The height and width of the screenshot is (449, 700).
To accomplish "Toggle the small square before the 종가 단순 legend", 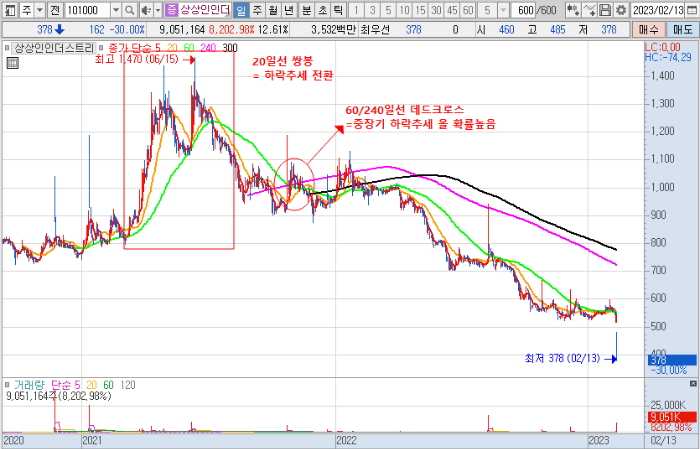I will (x=101, y=48).
